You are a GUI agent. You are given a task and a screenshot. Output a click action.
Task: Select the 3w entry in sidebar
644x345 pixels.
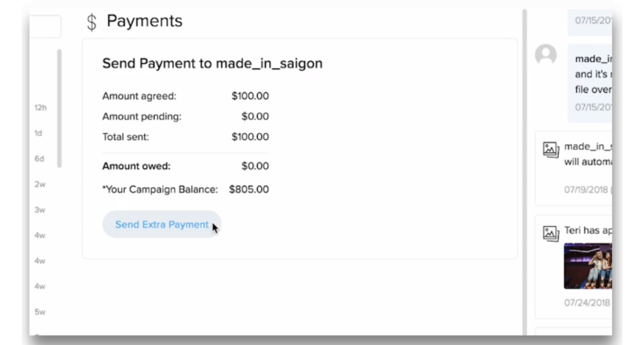coord(40,210)
